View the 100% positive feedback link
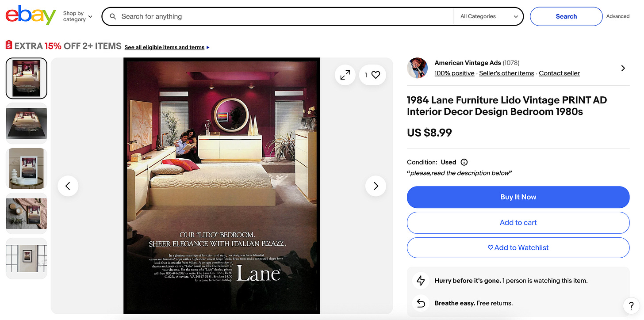 point(454,73)
